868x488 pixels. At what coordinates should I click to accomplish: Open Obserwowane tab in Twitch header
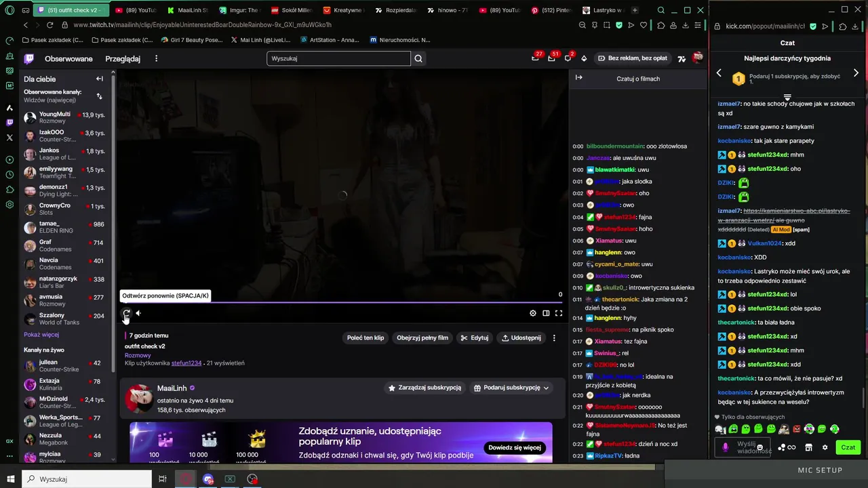coord(68,59)
